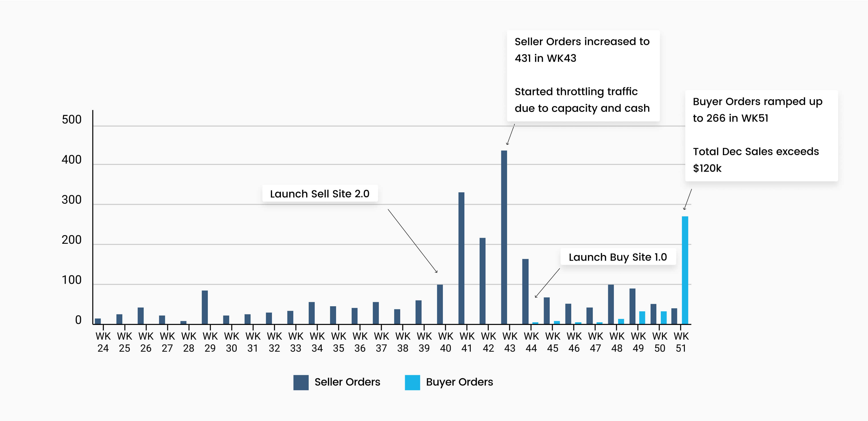This screenshot has height=421, width=868.
Task: Click the WK 24 axis label
Action: [x=103, y=342]
